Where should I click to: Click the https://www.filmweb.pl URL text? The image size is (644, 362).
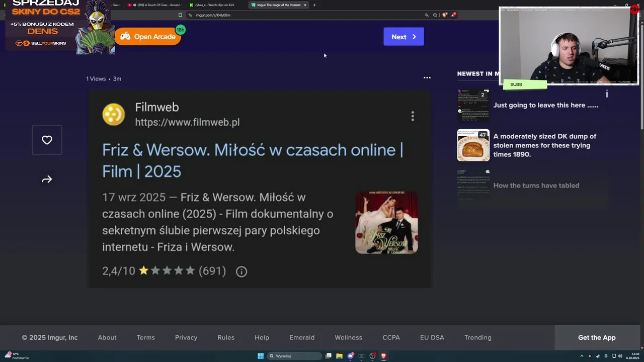click(187, 122)
